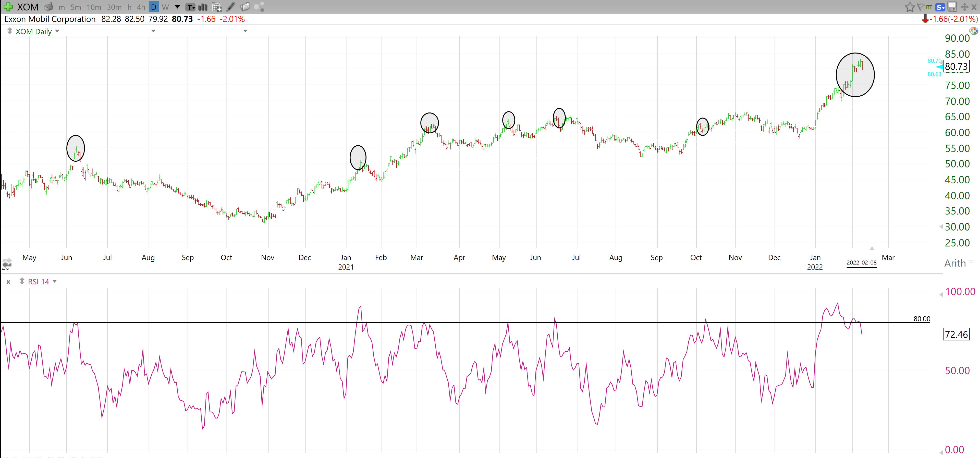Click the calendar grid icon in the toolbar

point(217,7)
